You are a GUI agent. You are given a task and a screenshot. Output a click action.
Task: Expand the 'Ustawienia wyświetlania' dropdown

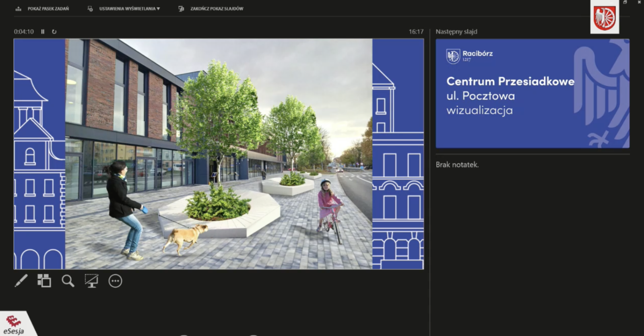pos(129,8)
